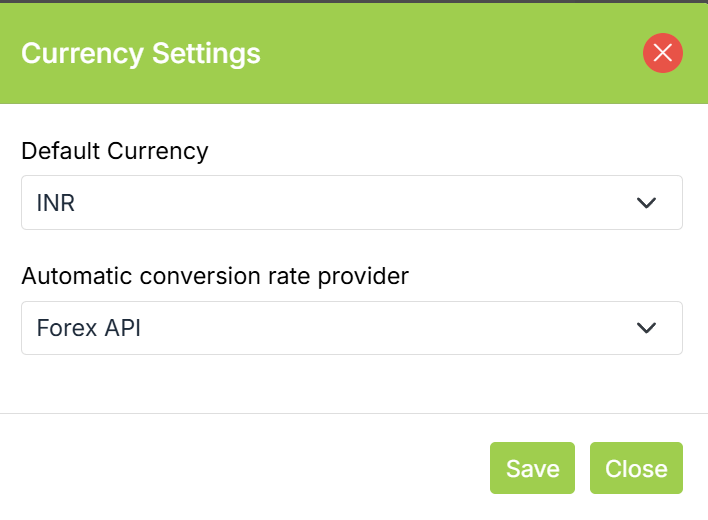Click the Default Currency chevron arrow
708x520 pixels.
[647, 203]
